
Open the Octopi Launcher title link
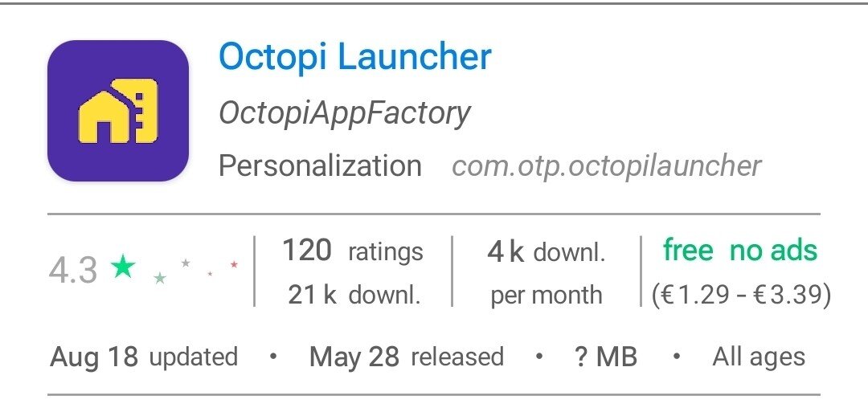click(354, 57)
